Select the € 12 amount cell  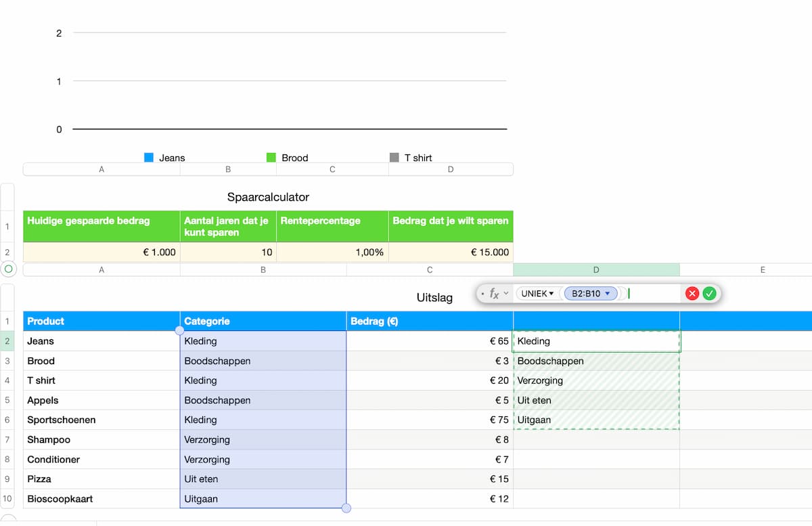pos(430,499)
